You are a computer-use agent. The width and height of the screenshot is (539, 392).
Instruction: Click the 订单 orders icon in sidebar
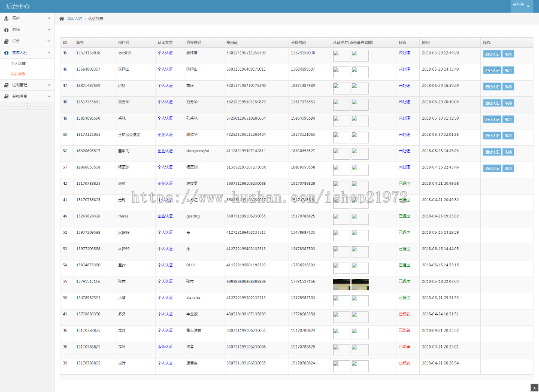tap(7, 41)
